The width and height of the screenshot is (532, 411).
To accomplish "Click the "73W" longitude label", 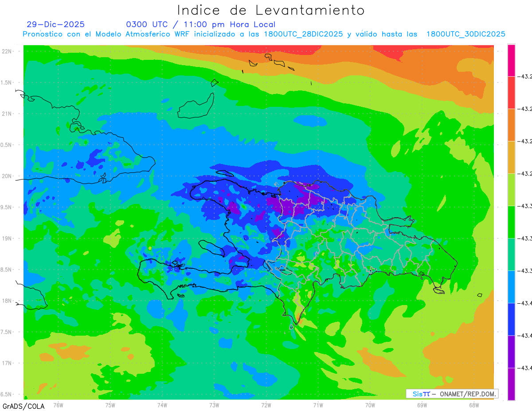I will coord(214,405).
